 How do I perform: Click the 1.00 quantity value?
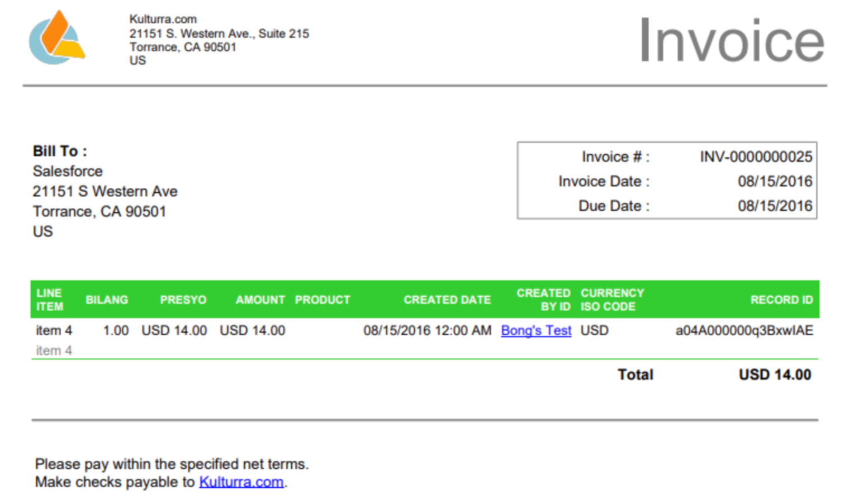(x=116, y=331)
